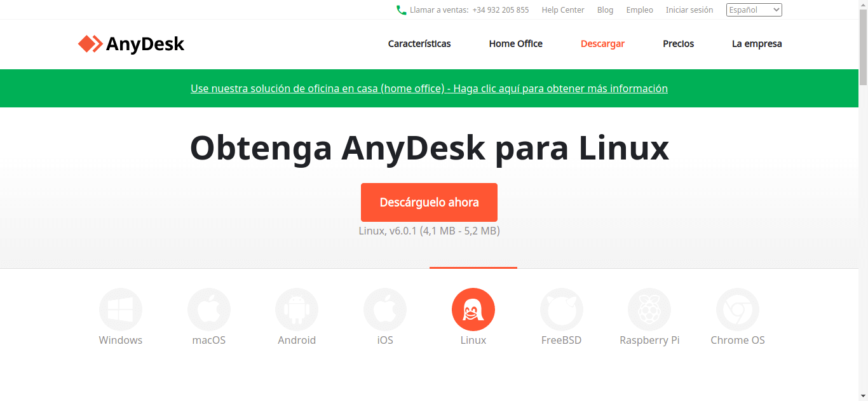
Task: Select the Linux platform icon
Action: coord(473,309)
